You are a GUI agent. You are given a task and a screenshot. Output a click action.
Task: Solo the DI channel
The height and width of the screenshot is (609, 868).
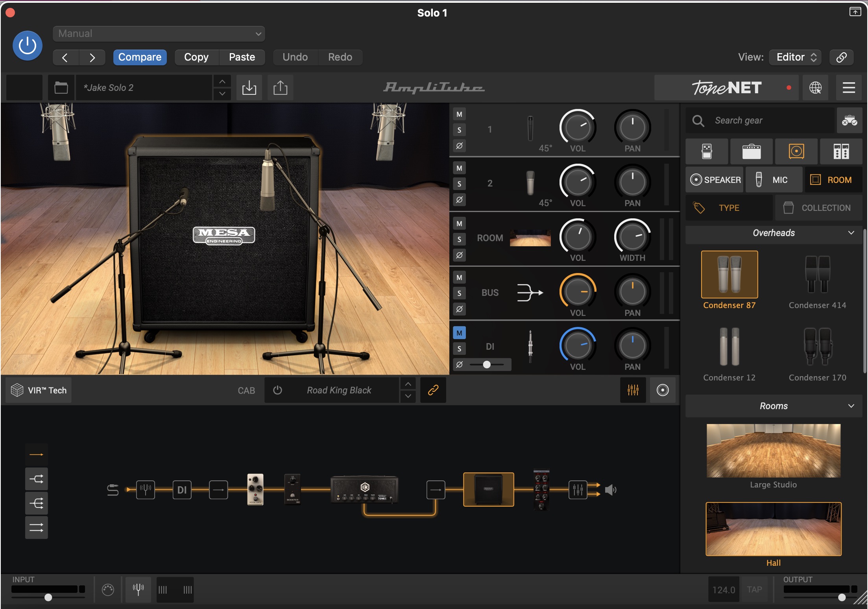[x=459, y=349]
